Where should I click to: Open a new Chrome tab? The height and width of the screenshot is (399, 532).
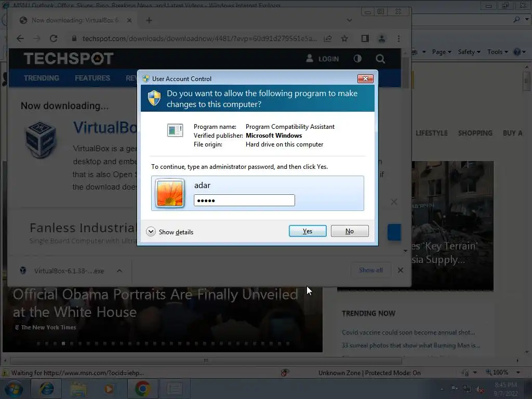point(149,20)
